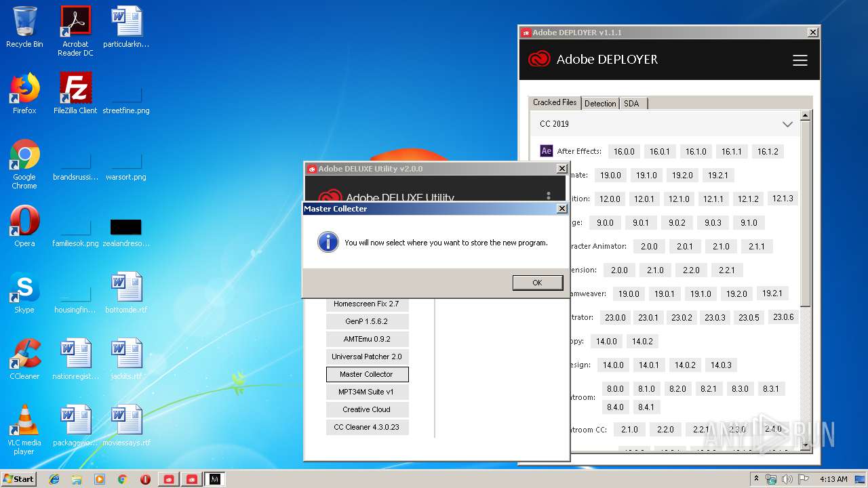Click Universal Patcher 2.0 button
The height and width of the screenshot is (488, 868).
click(x=367, y=357)
